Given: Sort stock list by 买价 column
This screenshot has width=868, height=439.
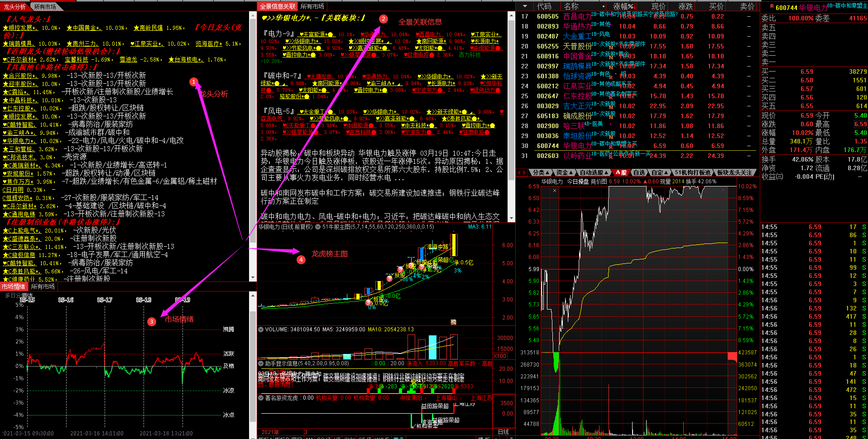Looking at the screenshot, I should point(716,6).
